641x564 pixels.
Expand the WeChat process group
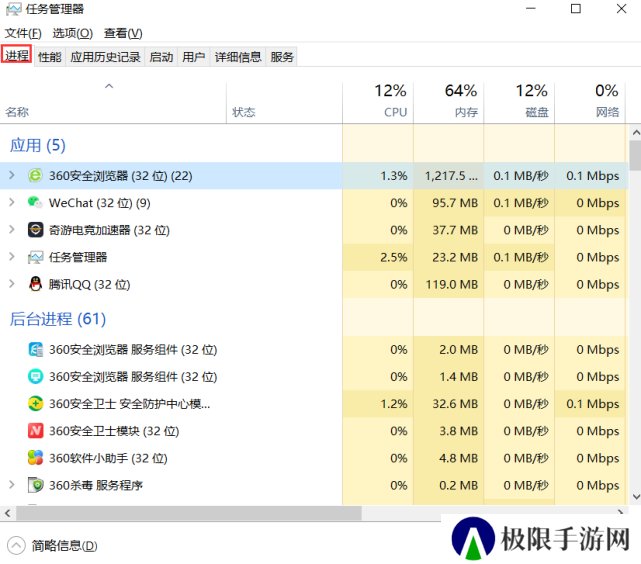12,203
